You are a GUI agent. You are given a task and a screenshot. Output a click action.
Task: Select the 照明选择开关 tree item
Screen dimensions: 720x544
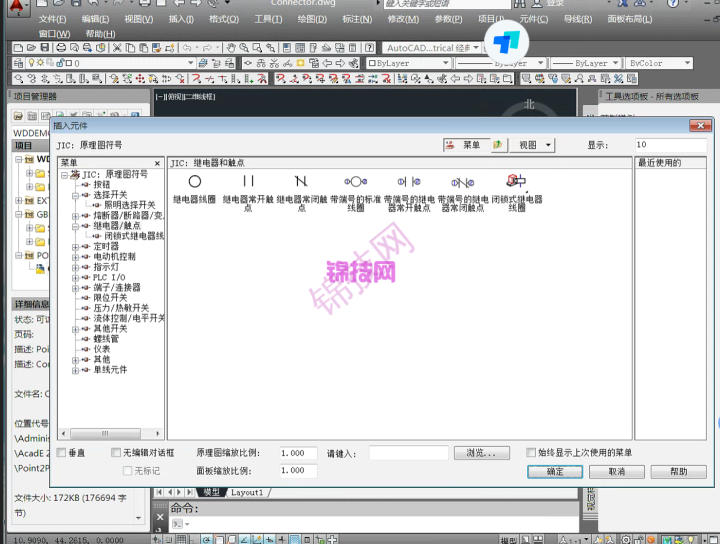(x=129, y=205)
